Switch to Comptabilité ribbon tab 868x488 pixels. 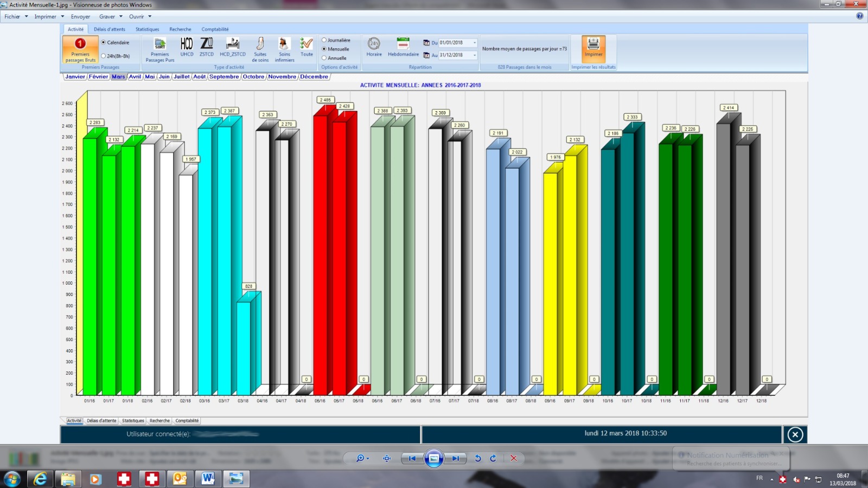(x=215, y=29)
